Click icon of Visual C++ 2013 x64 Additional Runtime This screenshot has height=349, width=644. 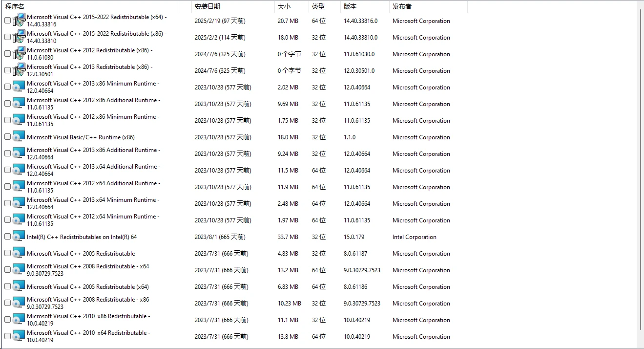[19, 170]
